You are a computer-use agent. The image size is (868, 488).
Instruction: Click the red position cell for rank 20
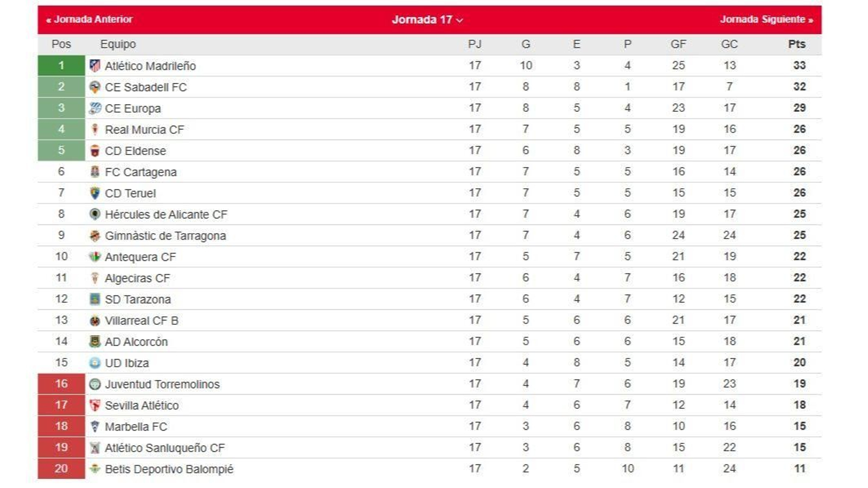tap(61, 469)
